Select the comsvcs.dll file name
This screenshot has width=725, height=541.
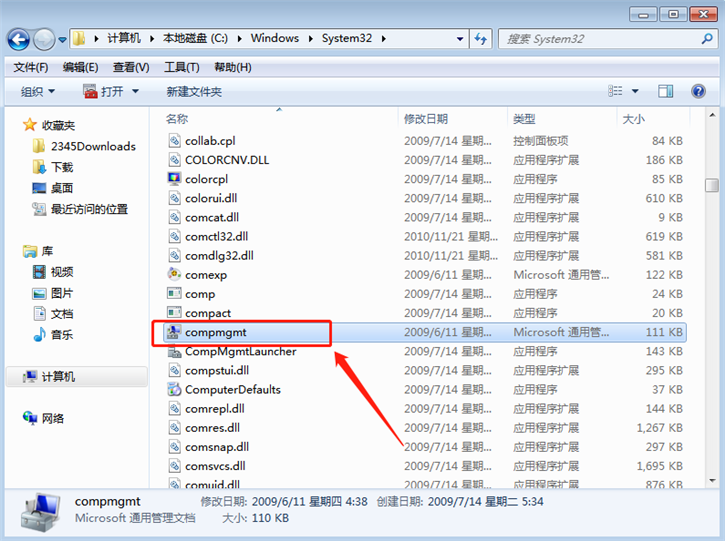click(215, 466)
